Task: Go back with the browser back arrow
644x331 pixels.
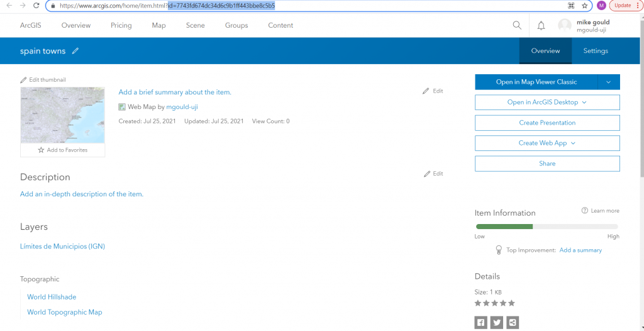Action: 9,6
